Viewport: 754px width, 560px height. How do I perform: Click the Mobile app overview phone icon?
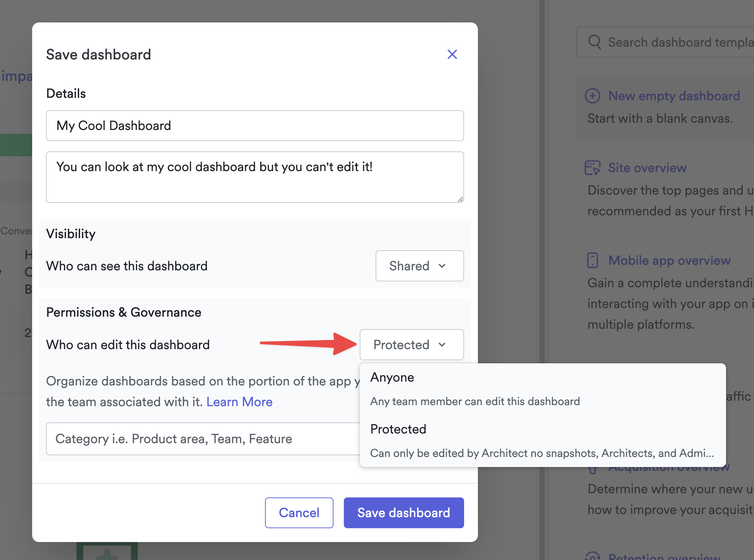click(592, 260)
